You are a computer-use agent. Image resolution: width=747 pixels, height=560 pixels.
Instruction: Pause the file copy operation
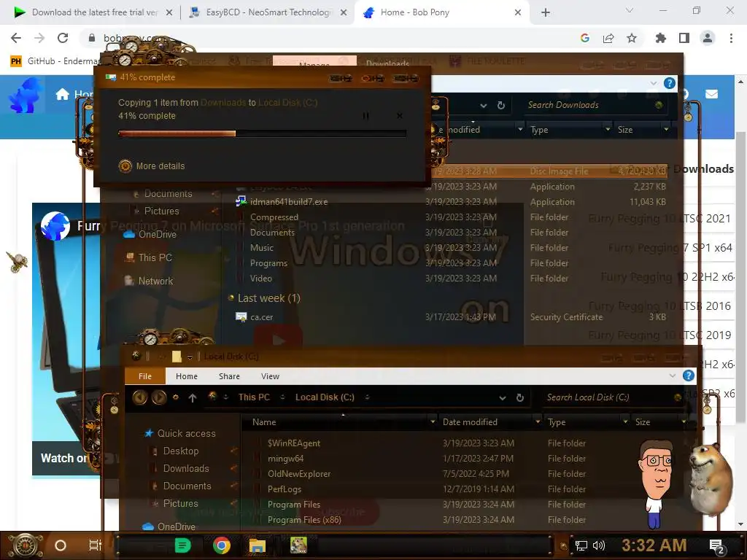pos(366,116)
